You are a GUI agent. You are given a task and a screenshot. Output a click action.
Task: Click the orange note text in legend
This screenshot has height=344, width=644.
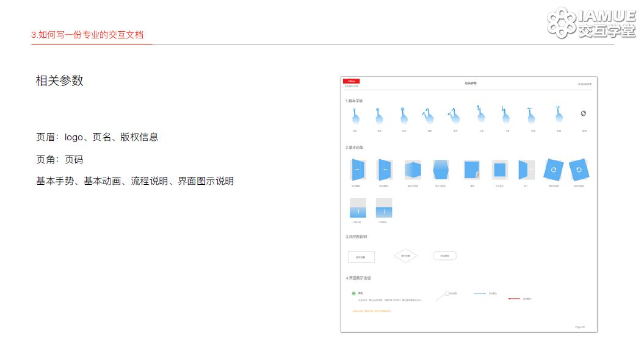point(372,311)
